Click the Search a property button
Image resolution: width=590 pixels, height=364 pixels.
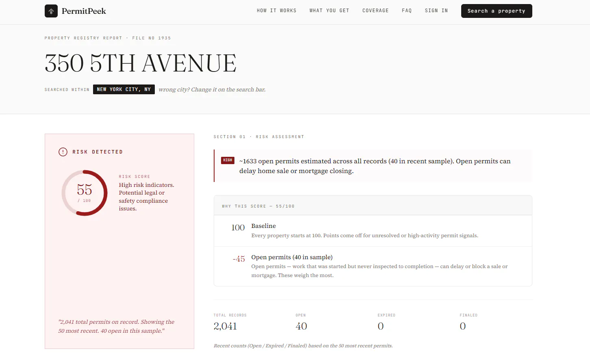[x=497, y=11]
